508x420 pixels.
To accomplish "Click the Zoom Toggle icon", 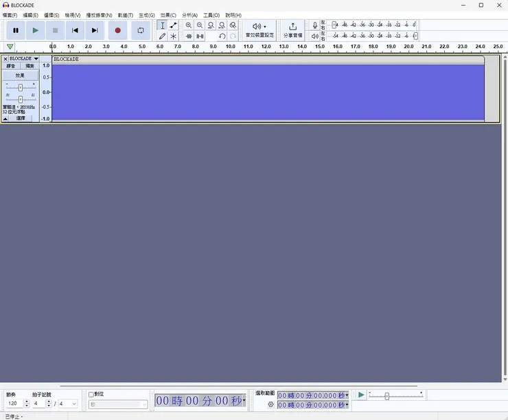I will (x=233, y=25).
